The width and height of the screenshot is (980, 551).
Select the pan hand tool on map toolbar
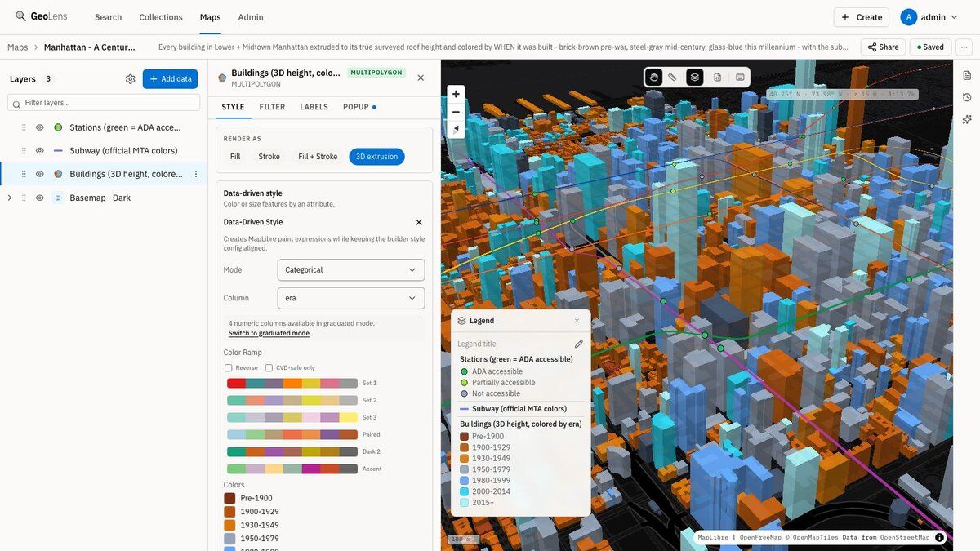click(653, 77)
